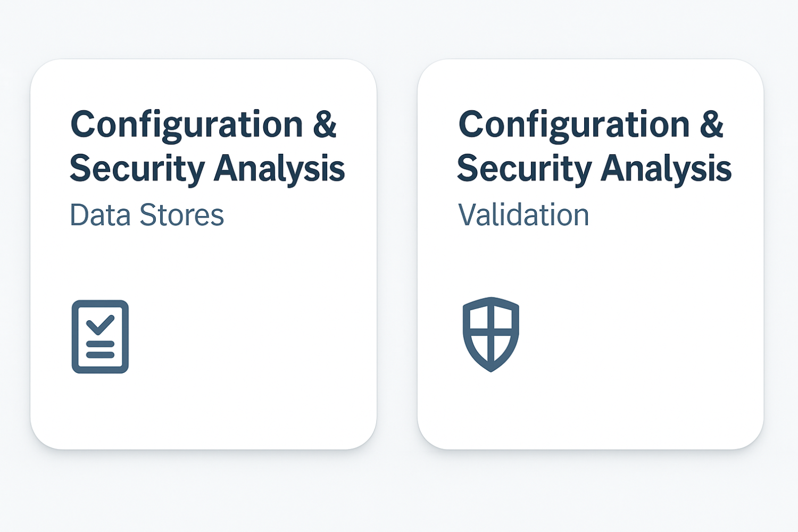
Task: Click the bottom tip of the shield icon
Action: point(491,368)
